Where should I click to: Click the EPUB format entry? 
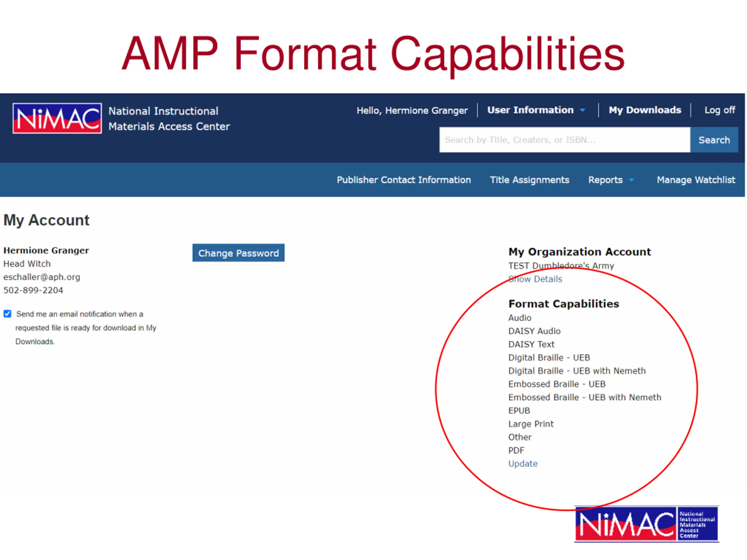519,411
